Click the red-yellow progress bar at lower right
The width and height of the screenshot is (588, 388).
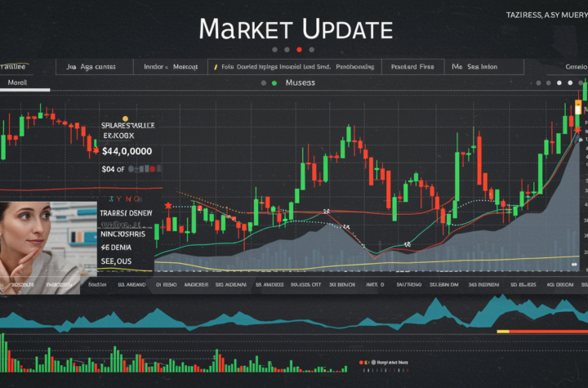[541, 332]
